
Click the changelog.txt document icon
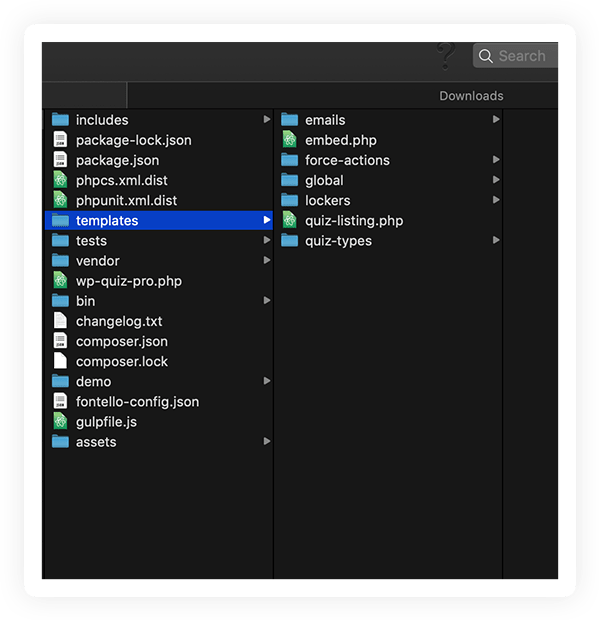tap(60, 321)
